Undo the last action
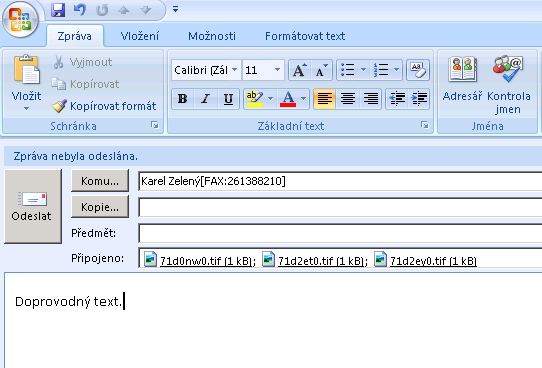Screen dimensions: 542x368 80,10
